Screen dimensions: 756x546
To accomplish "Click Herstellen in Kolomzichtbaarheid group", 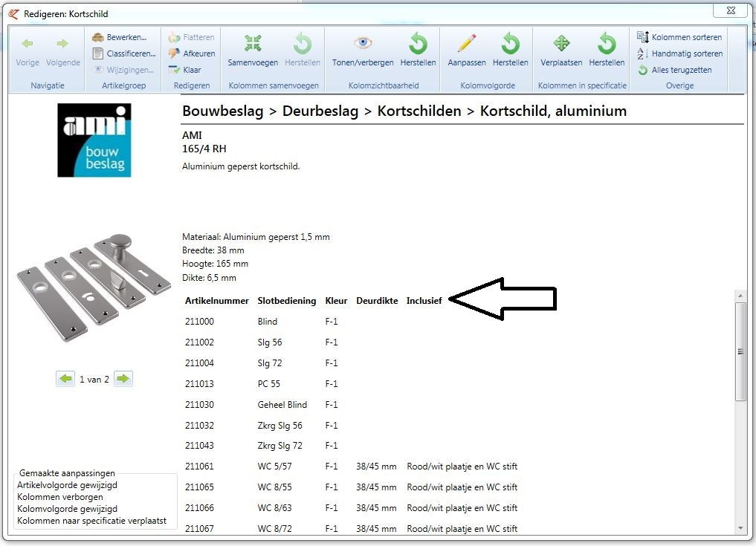I will point(418,50).
